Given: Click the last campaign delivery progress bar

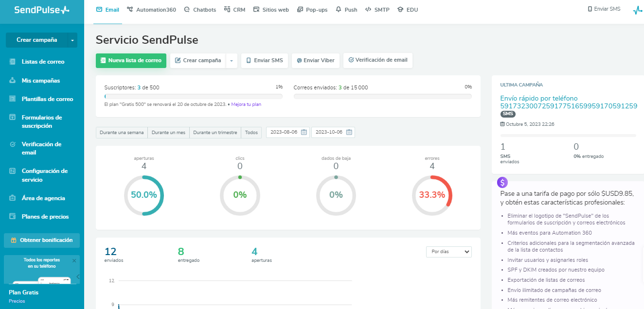Looking at the screenshot, I should (x=568, y=136).
